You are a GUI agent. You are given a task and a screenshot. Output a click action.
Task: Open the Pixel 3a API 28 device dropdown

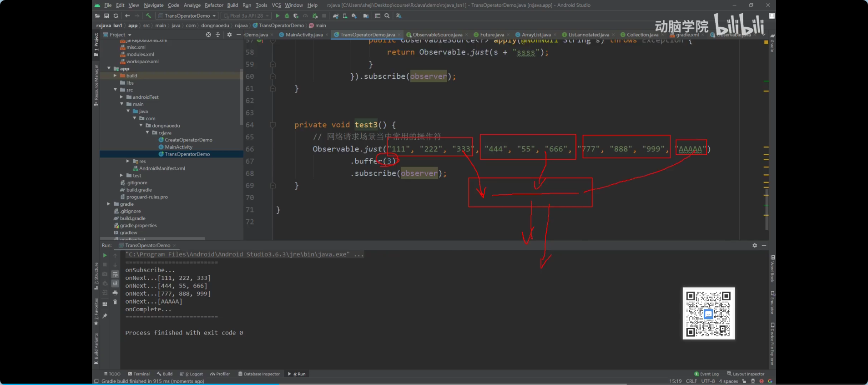tap(246, 16)
